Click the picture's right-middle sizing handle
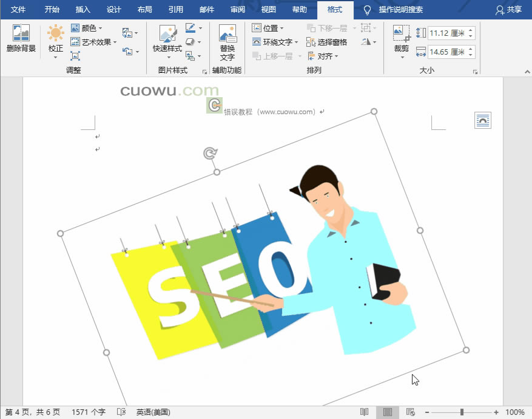 click(420, 231)
